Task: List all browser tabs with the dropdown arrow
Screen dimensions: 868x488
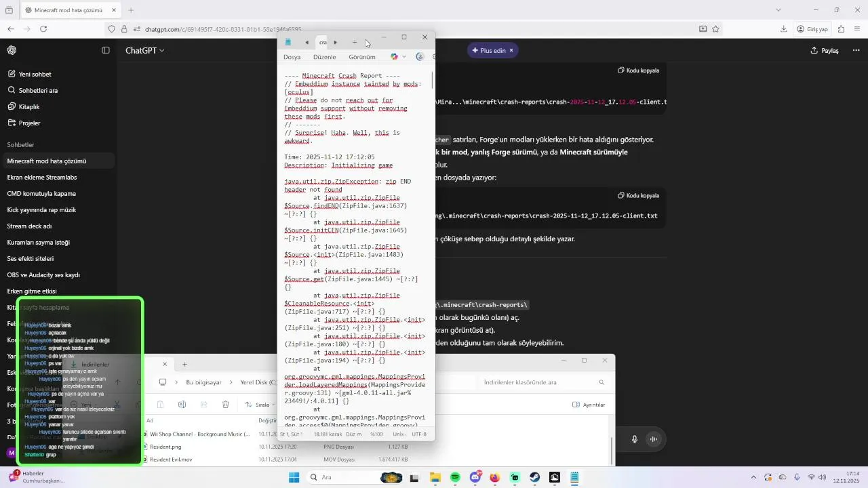Action: tap(778, 10)
